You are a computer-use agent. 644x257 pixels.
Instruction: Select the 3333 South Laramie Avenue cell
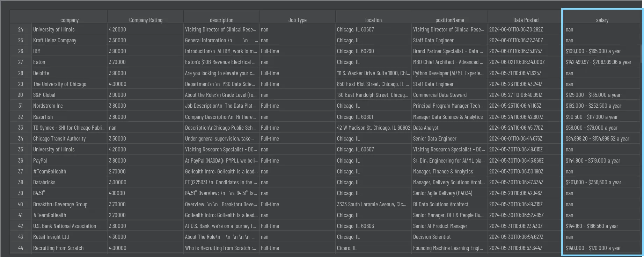point(373,204)
